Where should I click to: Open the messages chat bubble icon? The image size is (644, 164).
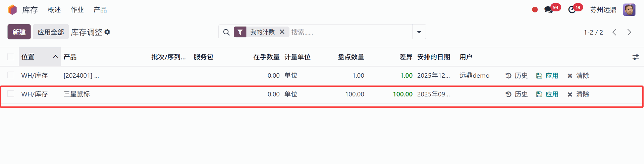pos(549,10)
